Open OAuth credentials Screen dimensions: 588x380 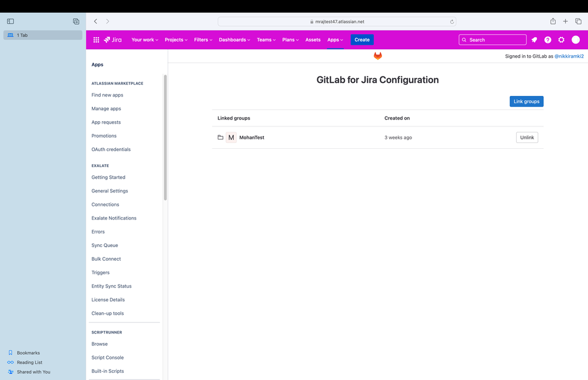pos(111,149)
